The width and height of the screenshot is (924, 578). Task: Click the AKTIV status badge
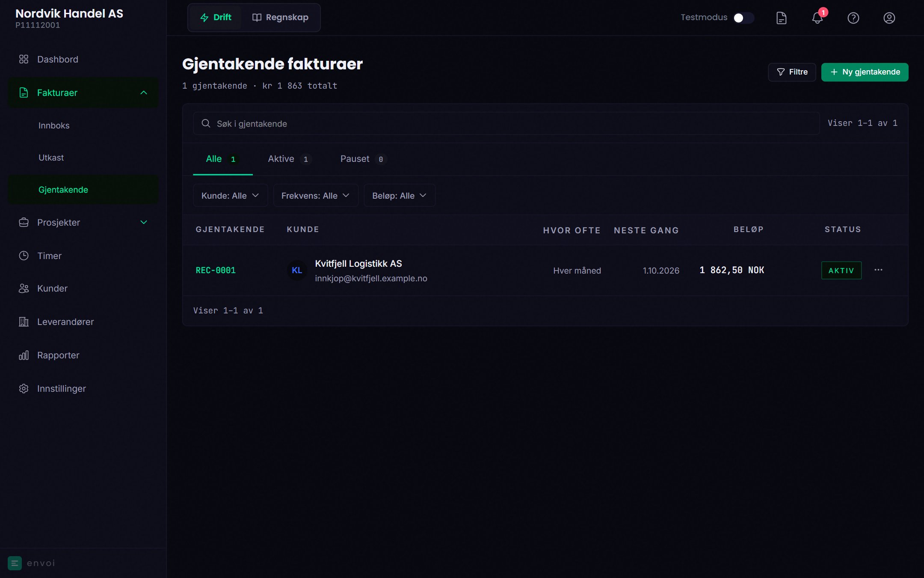click(x=841, y=270)
